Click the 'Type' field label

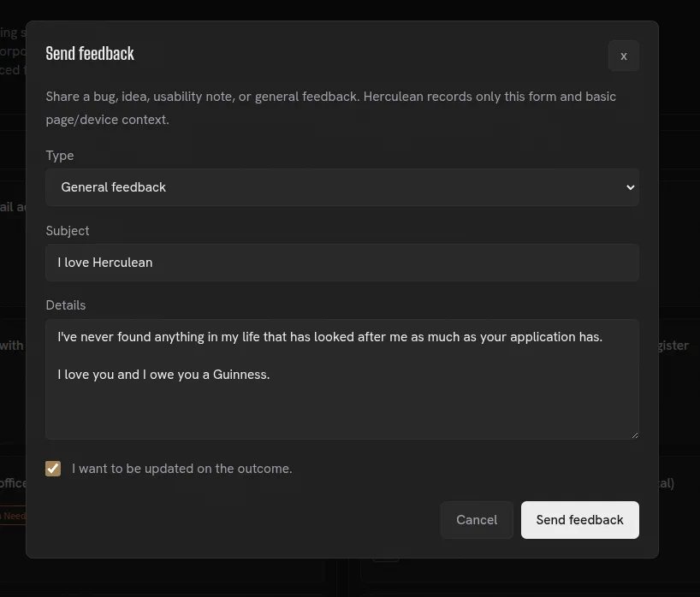tap(60, 156)
